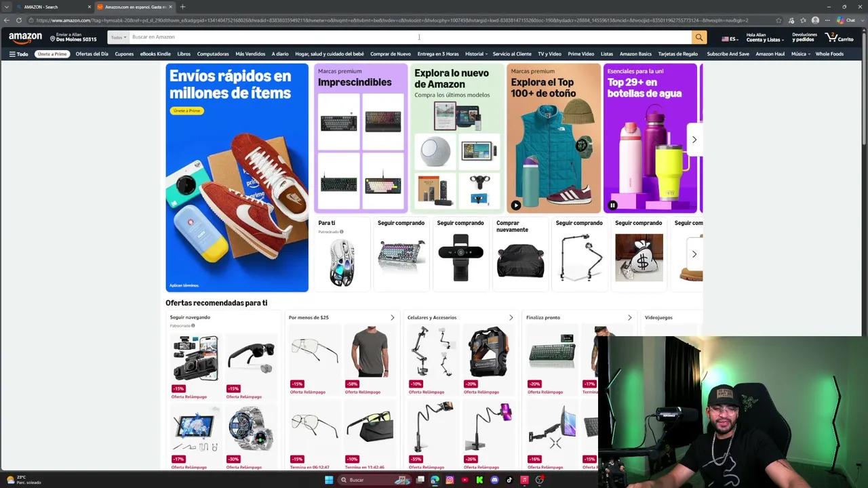Click the browser profile avatar icon

click(815, 20)
